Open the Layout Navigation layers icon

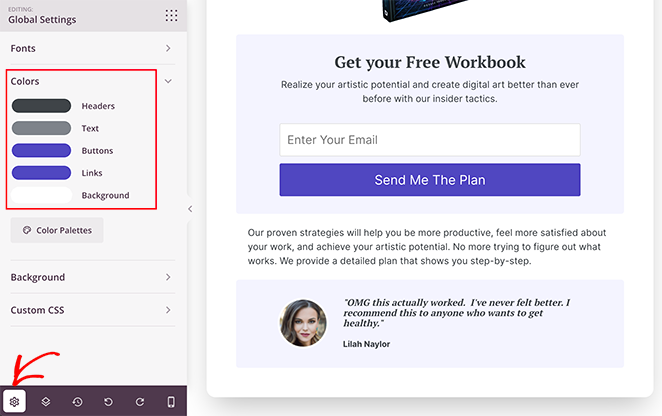tap(46, 401)
